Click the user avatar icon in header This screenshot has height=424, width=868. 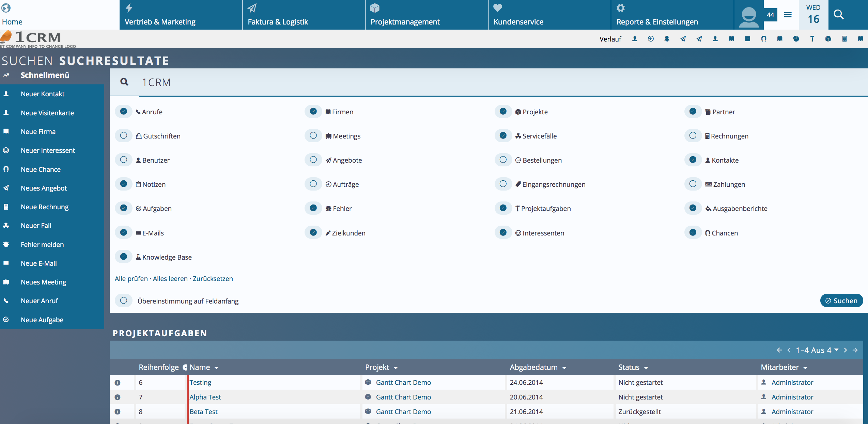point(749,17)
